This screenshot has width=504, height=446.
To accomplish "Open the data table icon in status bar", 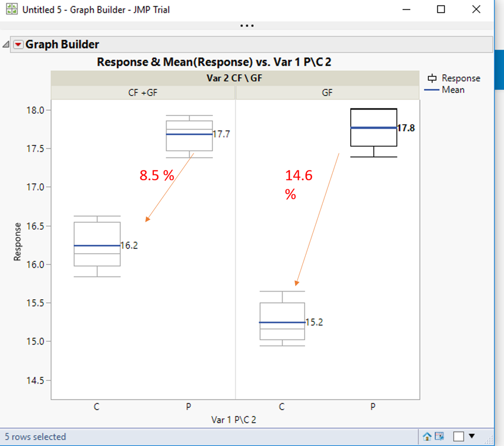I will click(x=439, y=436).
